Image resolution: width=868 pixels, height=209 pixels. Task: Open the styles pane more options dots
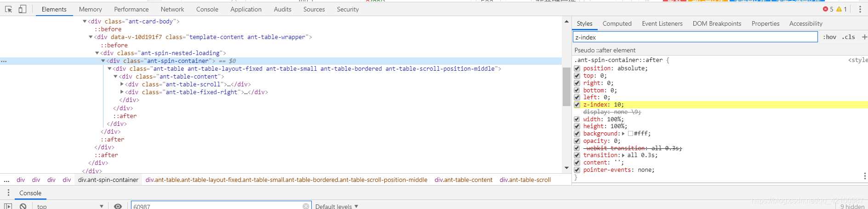pyautogui.click(x=865, y=176)
